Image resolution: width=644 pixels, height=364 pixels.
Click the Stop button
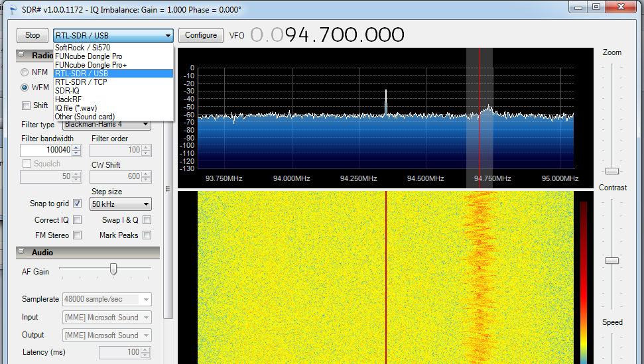pyautogui.click(x=32, y=35)
